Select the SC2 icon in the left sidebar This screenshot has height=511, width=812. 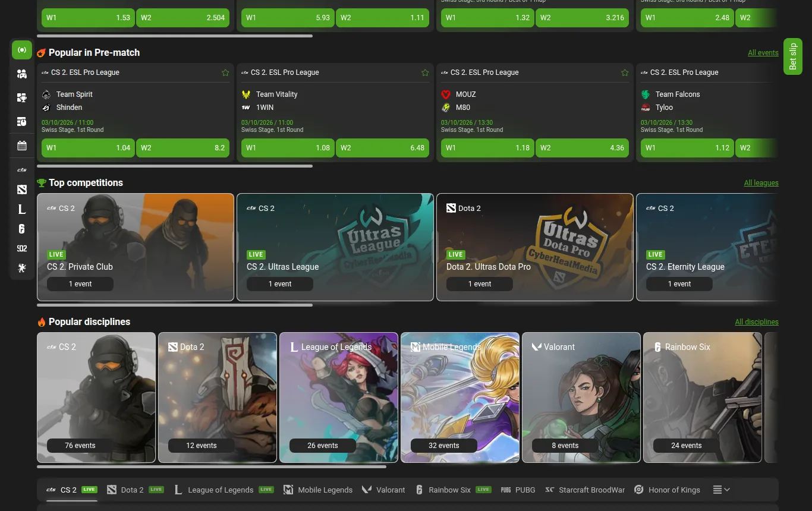[22, 248]
